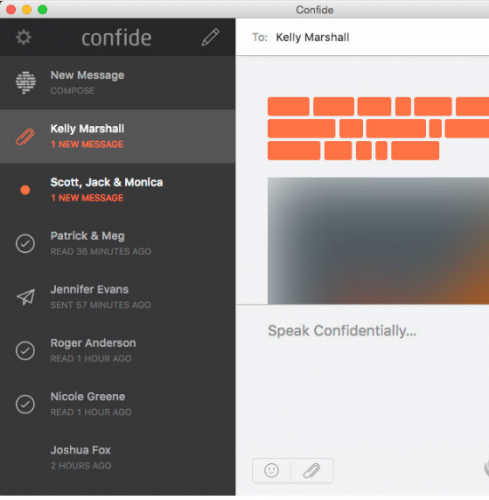Open the Patrick & Meg conversation

[x=118, y=244]
